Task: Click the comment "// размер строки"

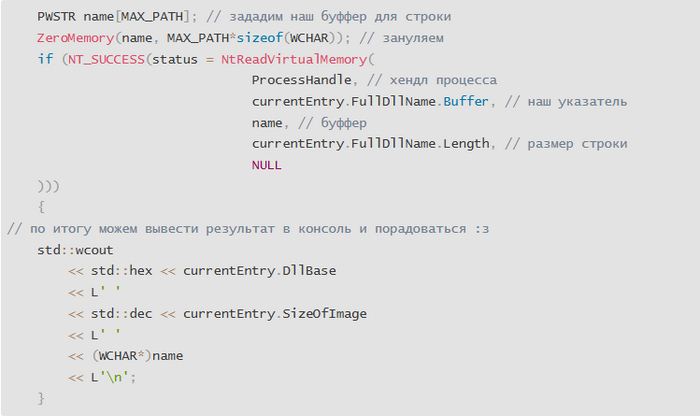Action: tap(567, 144)
